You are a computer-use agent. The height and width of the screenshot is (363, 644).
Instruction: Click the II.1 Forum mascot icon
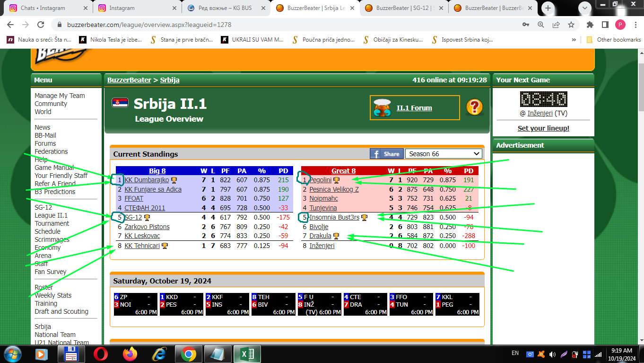[382, 108]
